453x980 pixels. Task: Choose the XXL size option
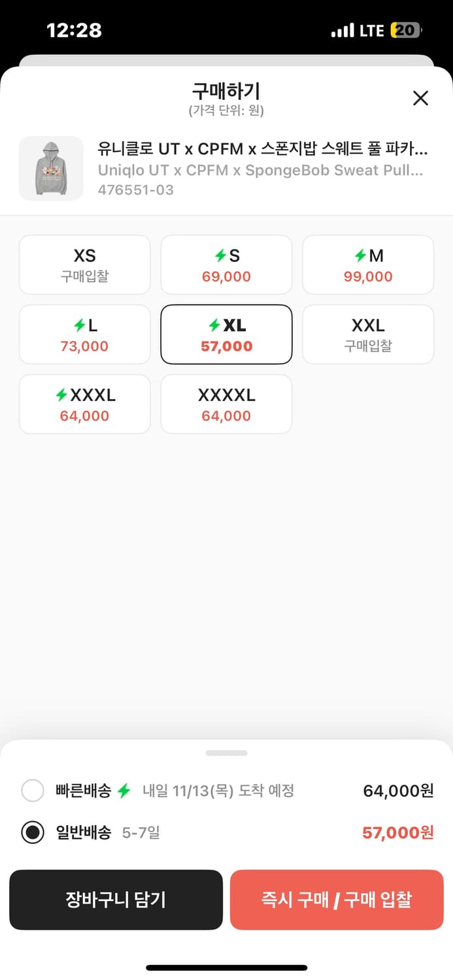[x=367, y=334]
